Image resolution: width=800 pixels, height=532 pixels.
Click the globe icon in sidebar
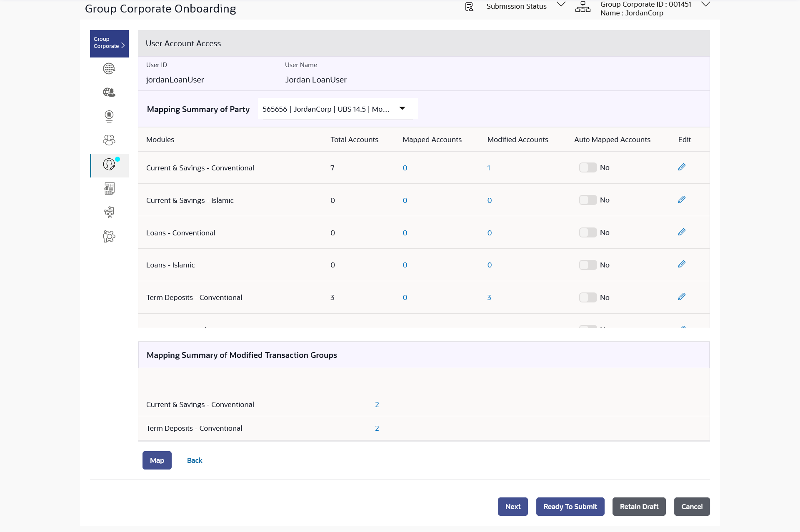[109, 69]
